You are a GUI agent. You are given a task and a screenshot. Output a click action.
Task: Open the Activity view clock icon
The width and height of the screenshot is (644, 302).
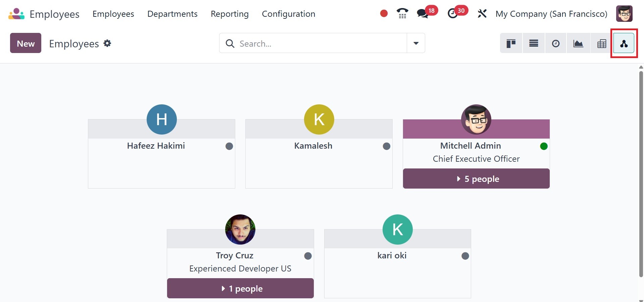[x=556, y=43]
